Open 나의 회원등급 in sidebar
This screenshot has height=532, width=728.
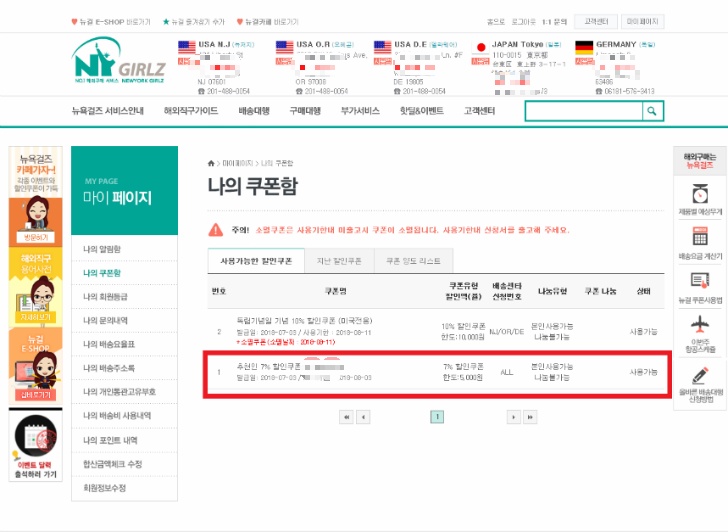[x=124, y=297]
